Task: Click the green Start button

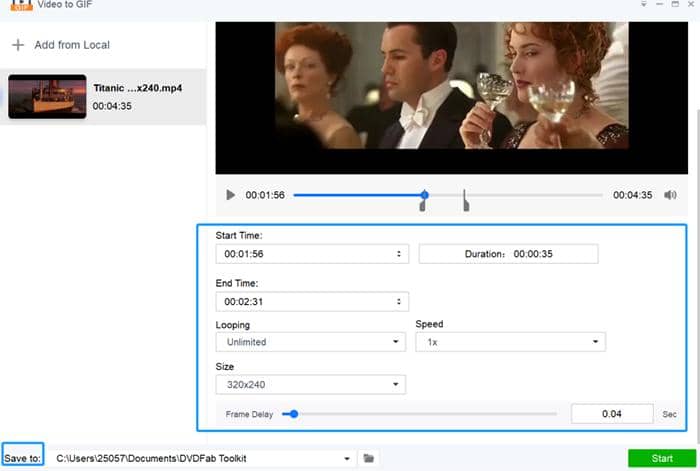Action: (x=661, y=458)
